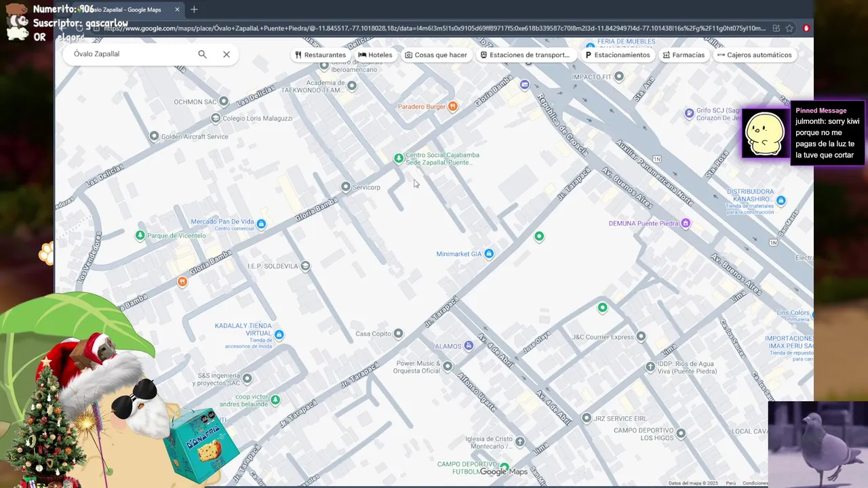Open the ALAMOS map pin

coord(469,346)
